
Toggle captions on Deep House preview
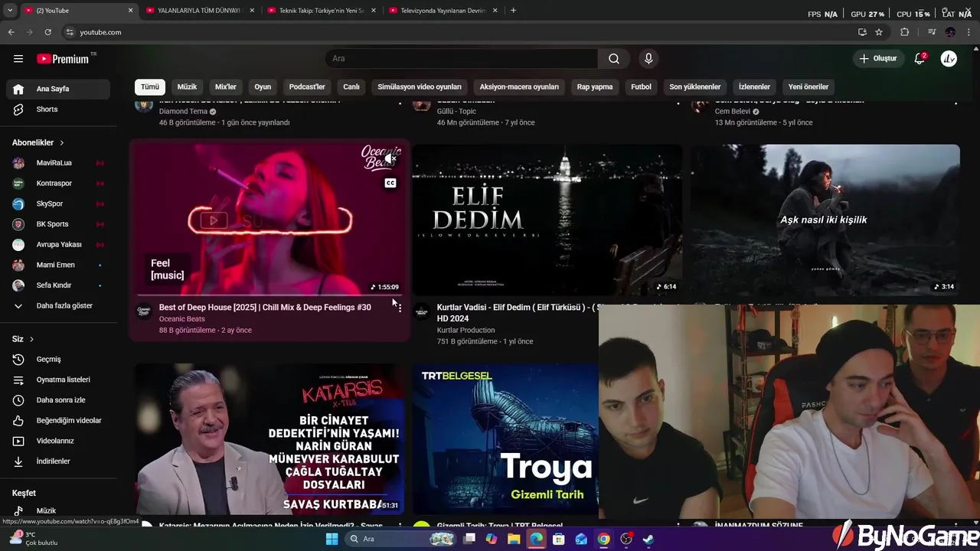[x=390, y=183]
